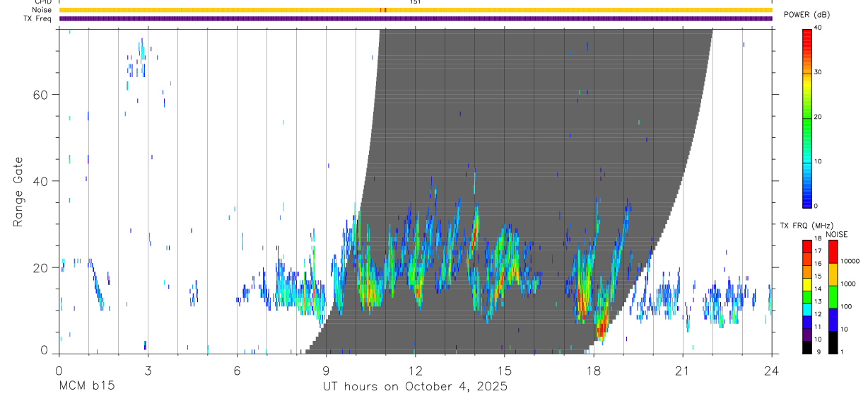868x401 pixels.
Task: Click the 21 UT hour axis label
Action: pos(683,370)
